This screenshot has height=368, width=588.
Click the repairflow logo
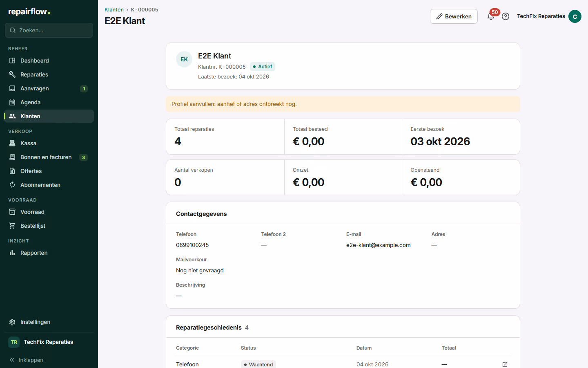(x=29, y=12)
